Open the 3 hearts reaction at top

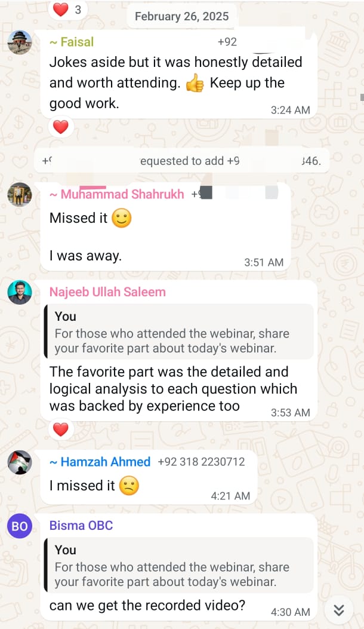[x=67, y=10]
